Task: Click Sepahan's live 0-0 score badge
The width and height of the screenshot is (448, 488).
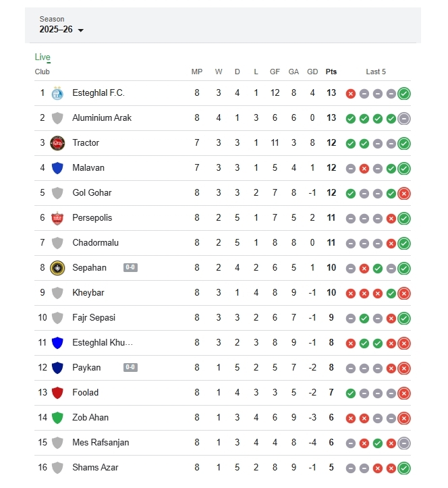Action: pos(130,268)
